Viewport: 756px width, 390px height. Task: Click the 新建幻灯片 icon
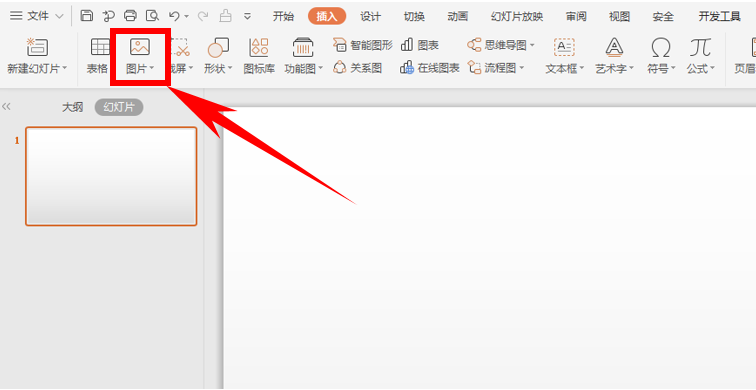(x=37, y=47)
